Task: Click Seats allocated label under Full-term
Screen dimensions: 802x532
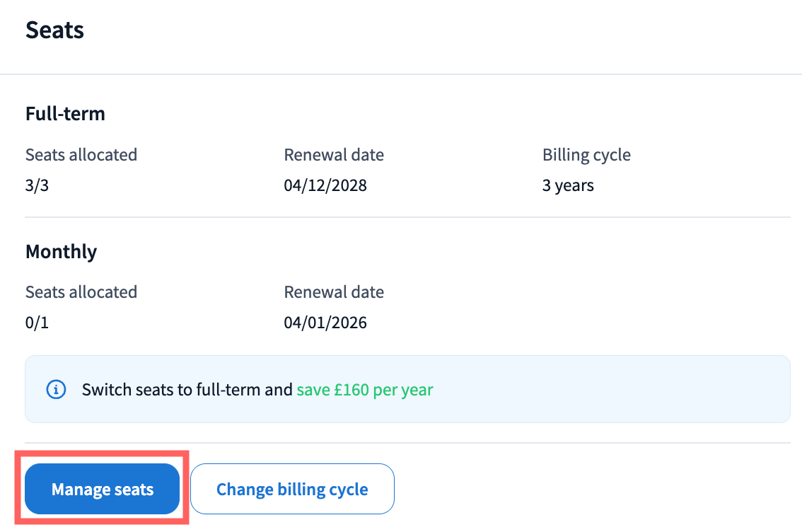Action: point(81,155)
